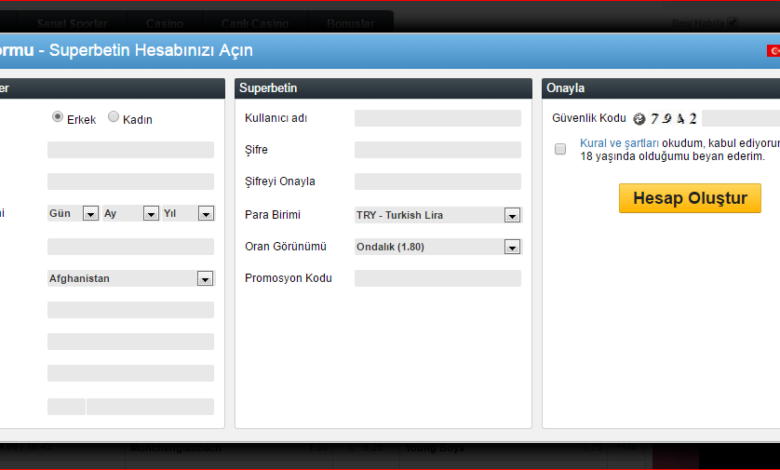Screen dimensions: 780x470
Task: Click the short phone prefix field
Action: point(66,406)
